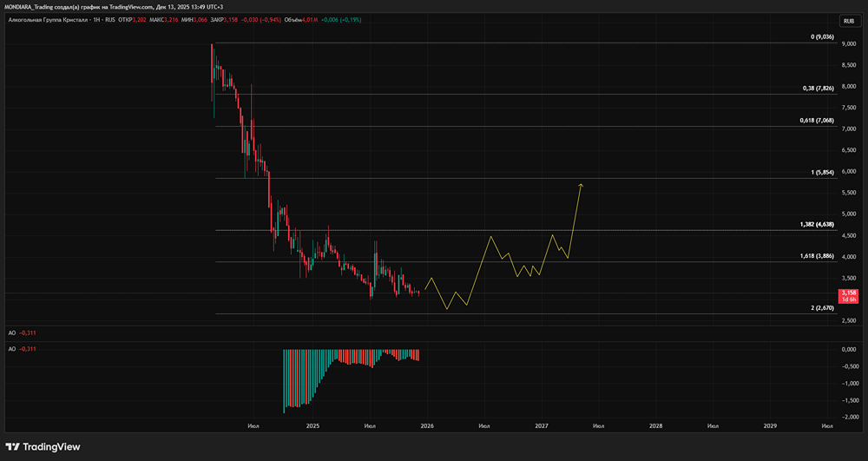Click 6,000 on the price axis

[849, 172]
